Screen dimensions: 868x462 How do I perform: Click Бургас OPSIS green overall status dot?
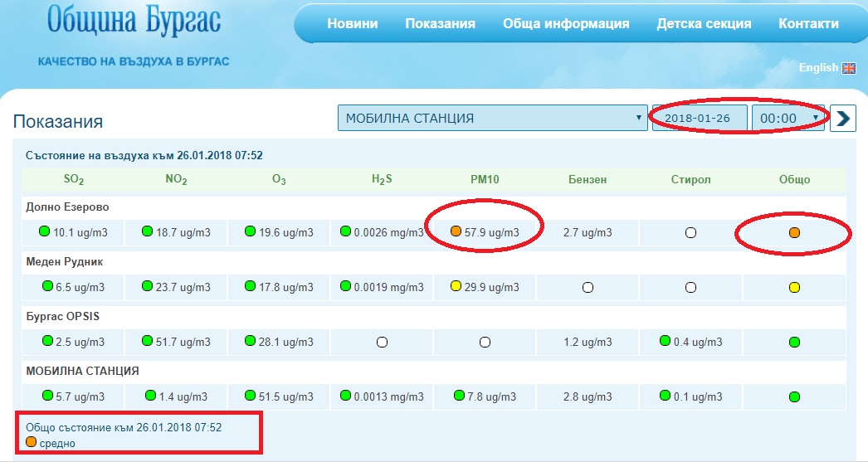point(794,343)
